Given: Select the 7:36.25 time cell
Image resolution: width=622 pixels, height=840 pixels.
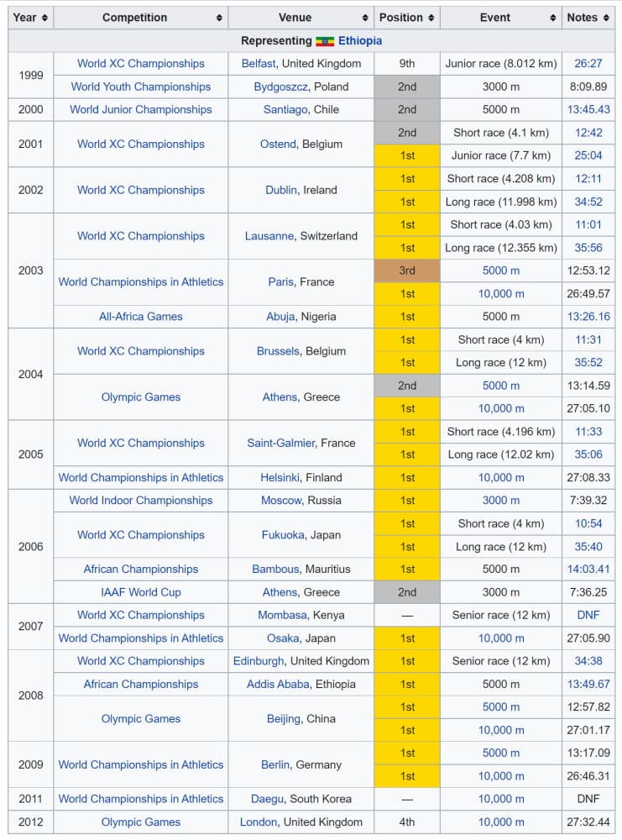Looking at the screenshot, I should point(588,592).
